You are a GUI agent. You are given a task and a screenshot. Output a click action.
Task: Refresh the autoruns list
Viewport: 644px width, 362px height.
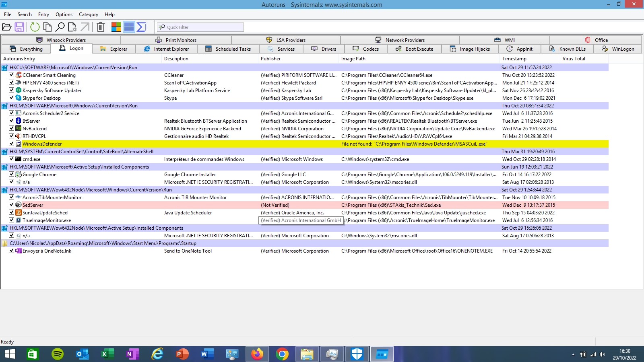(x=35, y=27)
